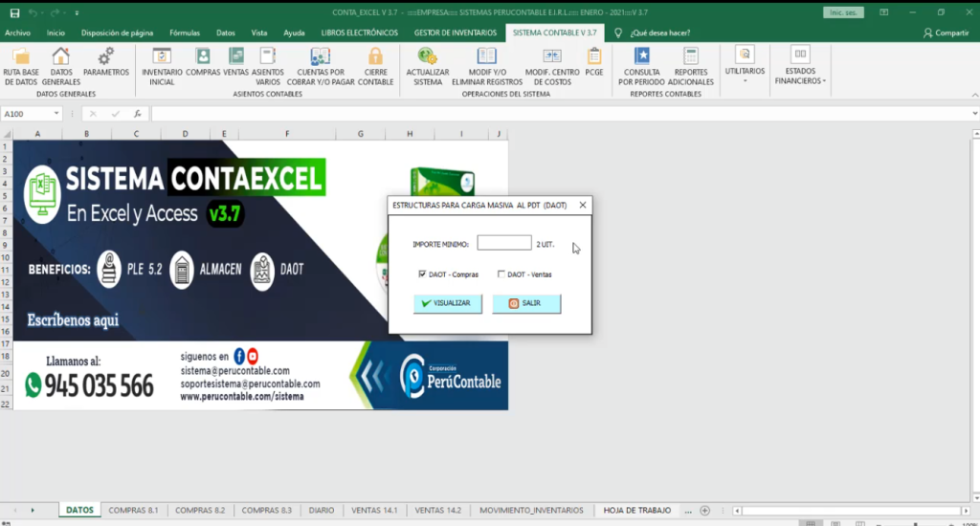The height and width of the screenshot is (526, 980).
Task: Click Escríbenos aqui link in banner
Action: [x=73, y=320]
